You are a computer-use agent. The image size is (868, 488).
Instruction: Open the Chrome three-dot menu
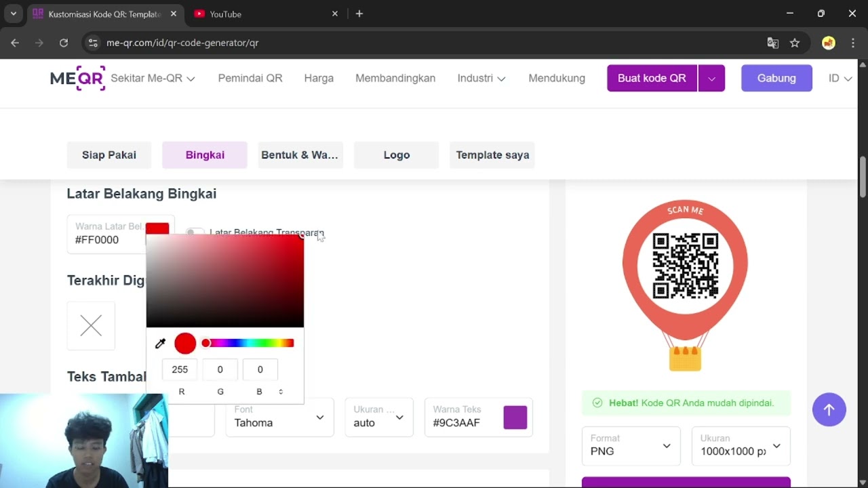853,43
